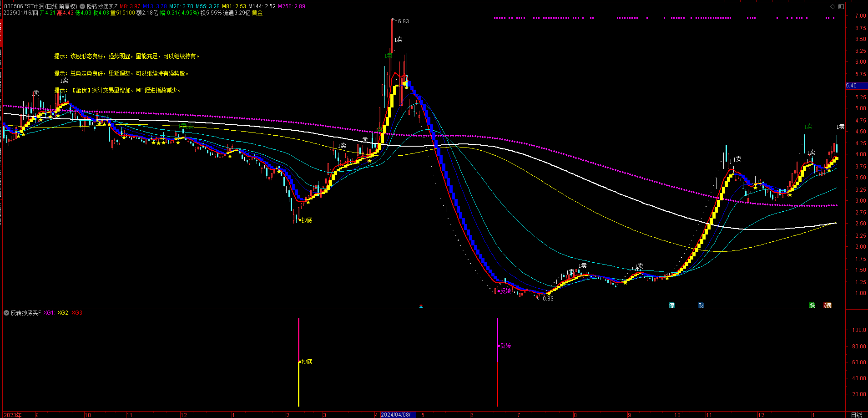Click the 2024/04/08 highlighted date on axis
The height and width of the screenshot is (418, 868).
click(x=398, y=415)
